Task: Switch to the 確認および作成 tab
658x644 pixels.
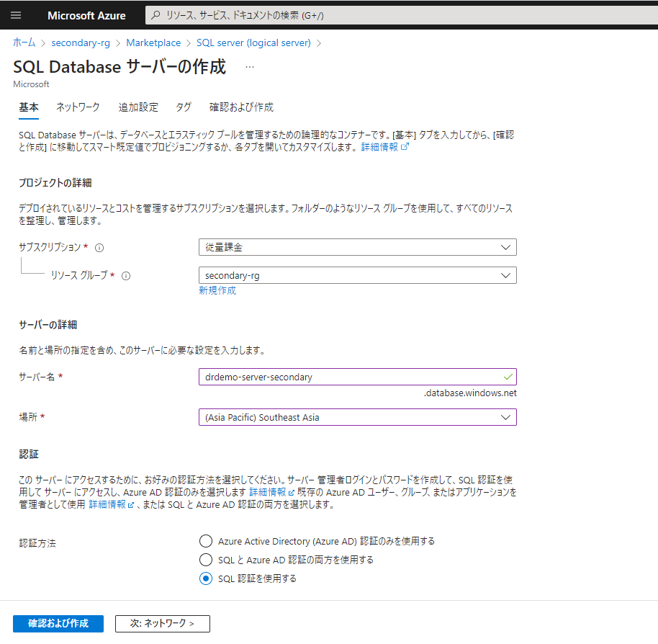Action: pyautogui.click(x=241, y=107)
